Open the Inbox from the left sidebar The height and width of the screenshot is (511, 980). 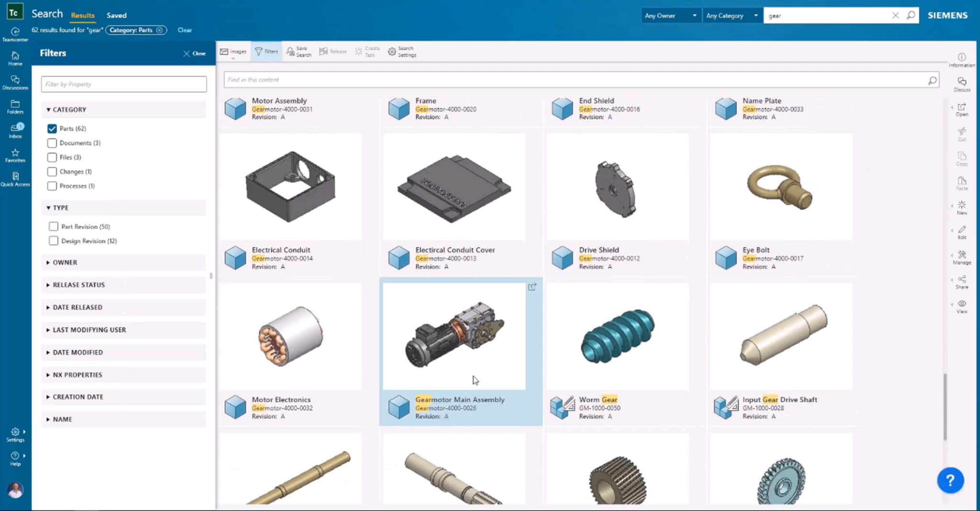15,130
